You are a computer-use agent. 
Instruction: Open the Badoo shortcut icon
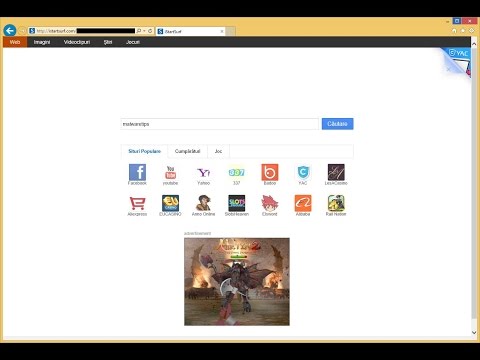270,172
